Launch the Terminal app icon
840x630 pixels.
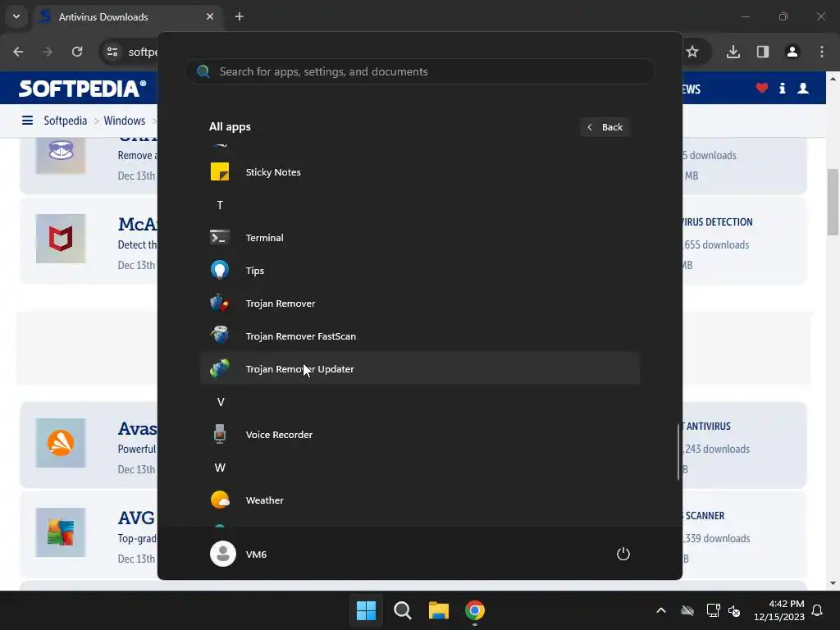(220, 237)
